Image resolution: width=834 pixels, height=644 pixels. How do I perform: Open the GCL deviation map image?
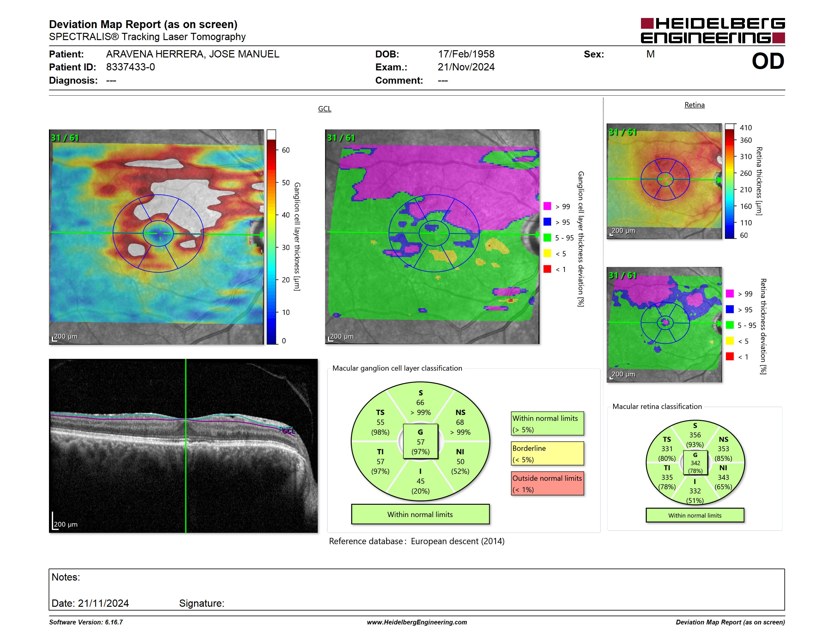point(432,237)
